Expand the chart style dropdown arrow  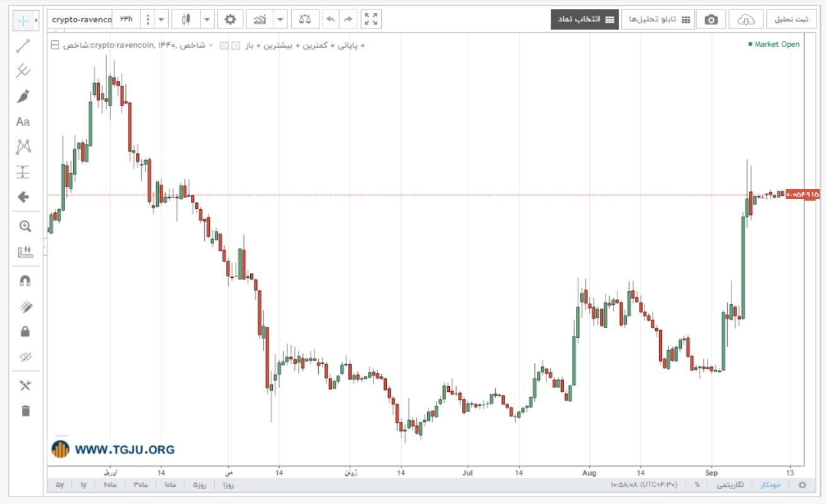click(207, 20)
